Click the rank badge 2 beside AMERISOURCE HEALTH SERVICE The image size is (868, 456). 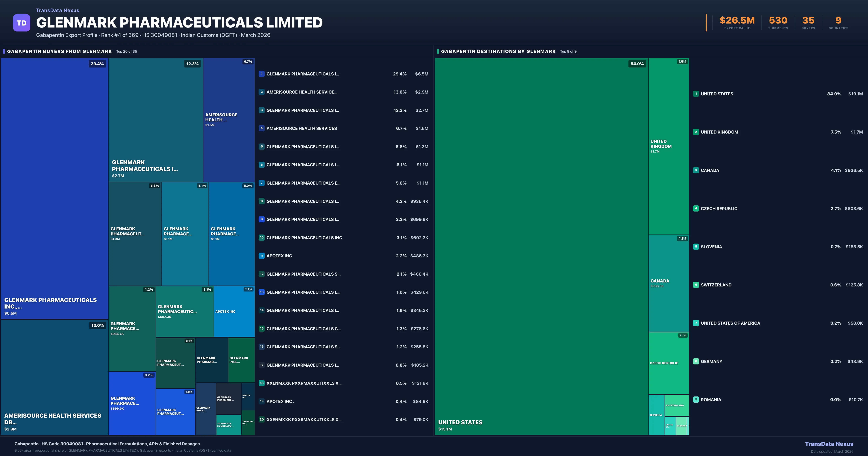(261, 92)
